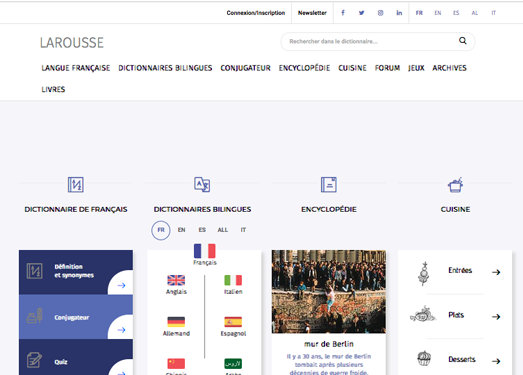Open the LinkedIn icon

click(x=399, y=13)
